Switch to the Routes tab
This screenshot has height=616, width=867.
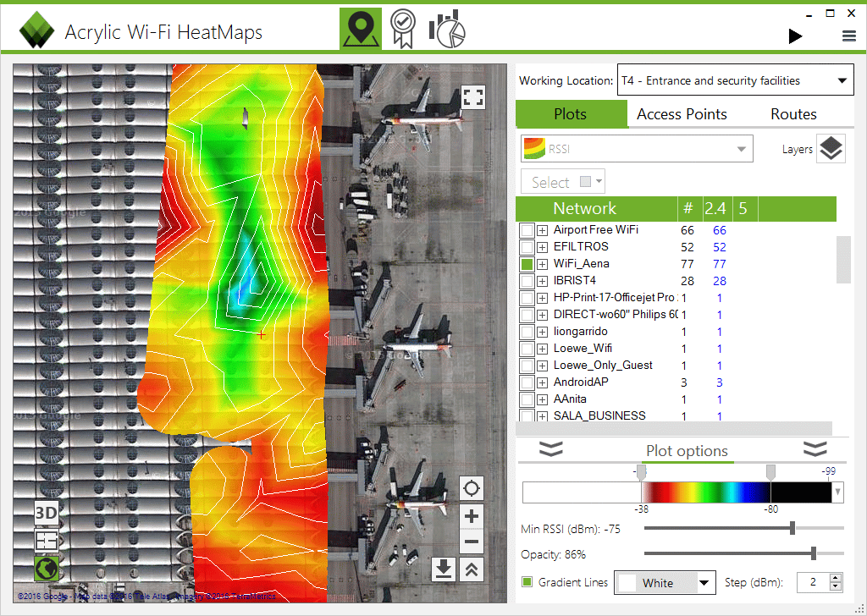coord(793,114)
